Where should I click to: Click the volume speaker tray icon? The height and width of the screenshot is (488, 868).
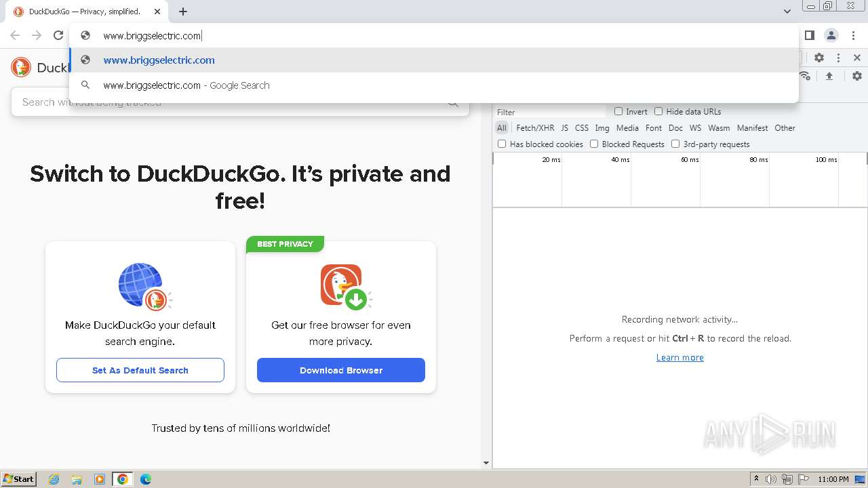[x=771, y=479]
